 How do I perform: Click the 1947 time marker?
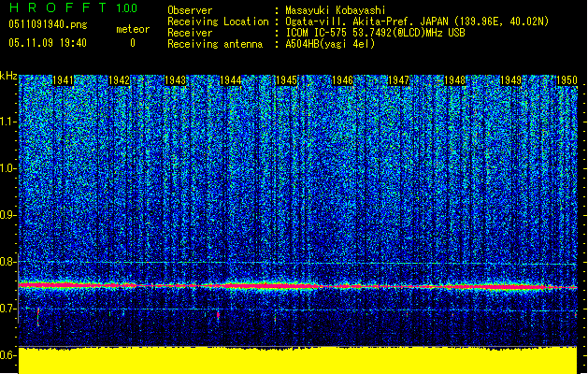pos(398,80)
